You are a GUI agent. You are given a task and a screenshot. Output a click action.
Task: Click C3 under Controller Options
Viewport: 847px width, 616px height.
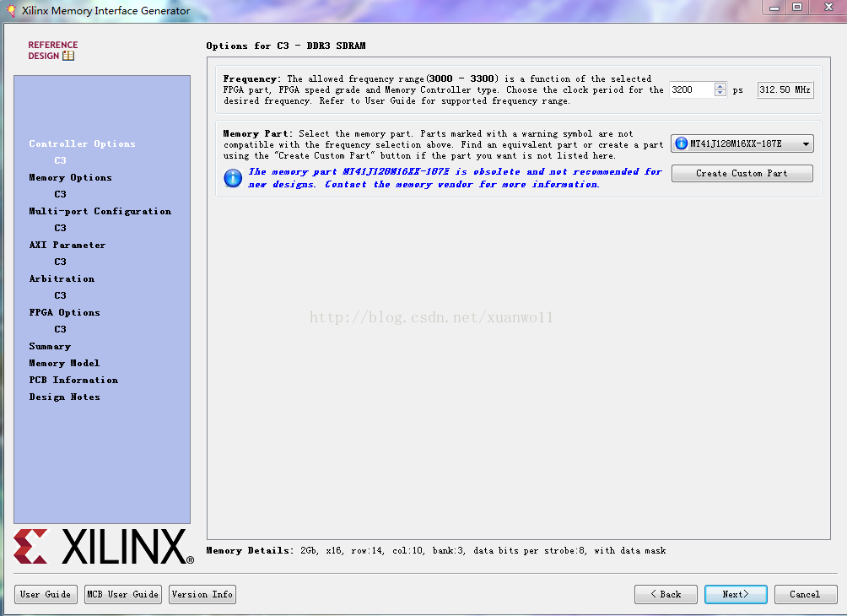pyautogui.click(x=60, y=160)
